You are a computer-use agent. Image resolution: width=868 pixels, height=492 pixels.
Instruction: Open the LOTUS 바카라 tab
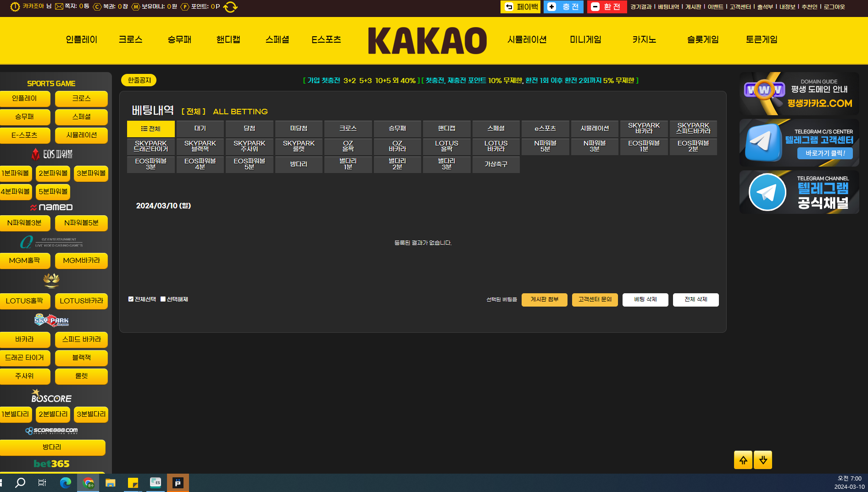click(496, 147)
